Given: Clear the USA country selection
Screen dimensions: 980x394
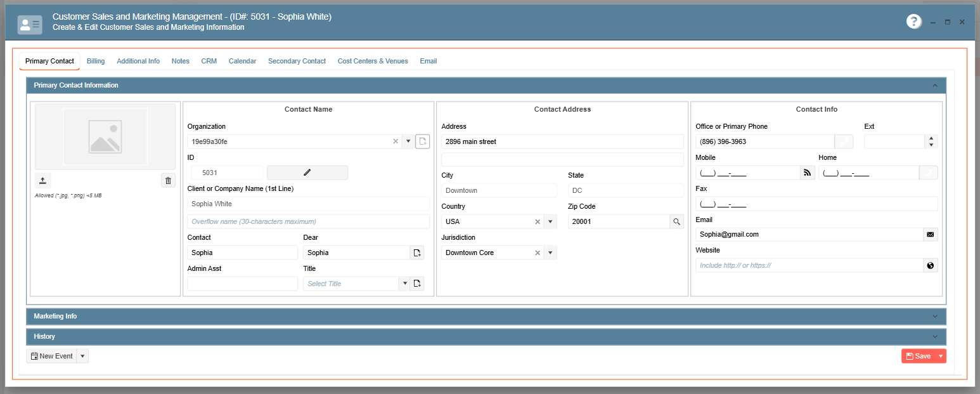Looking at the screenshot, I should point(538,221).
